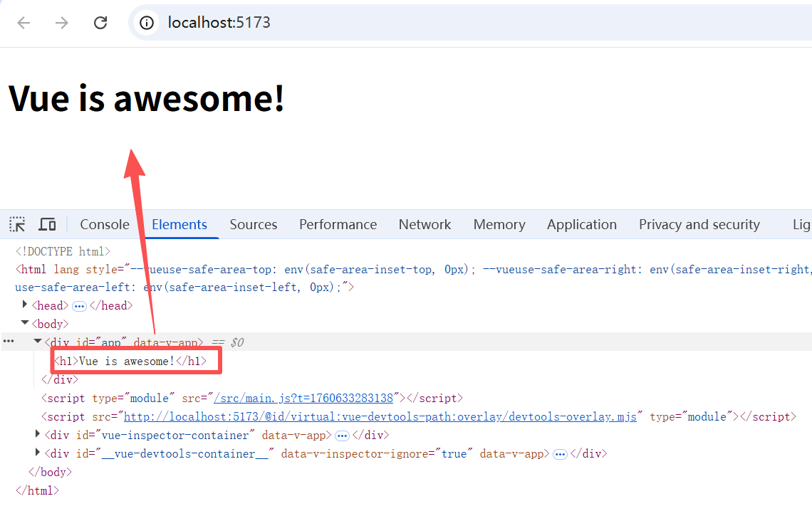
Task: Go back with the browser back arrow
Action: (24, 23)
